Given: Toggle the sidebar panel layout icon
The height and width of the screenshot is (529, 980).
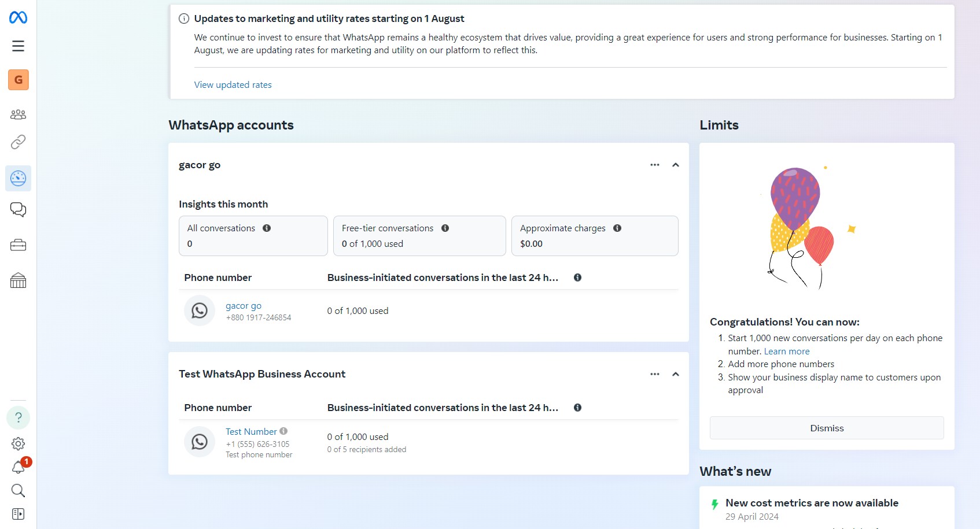Looking at the screenshot, I should click(x=18, y=514).
